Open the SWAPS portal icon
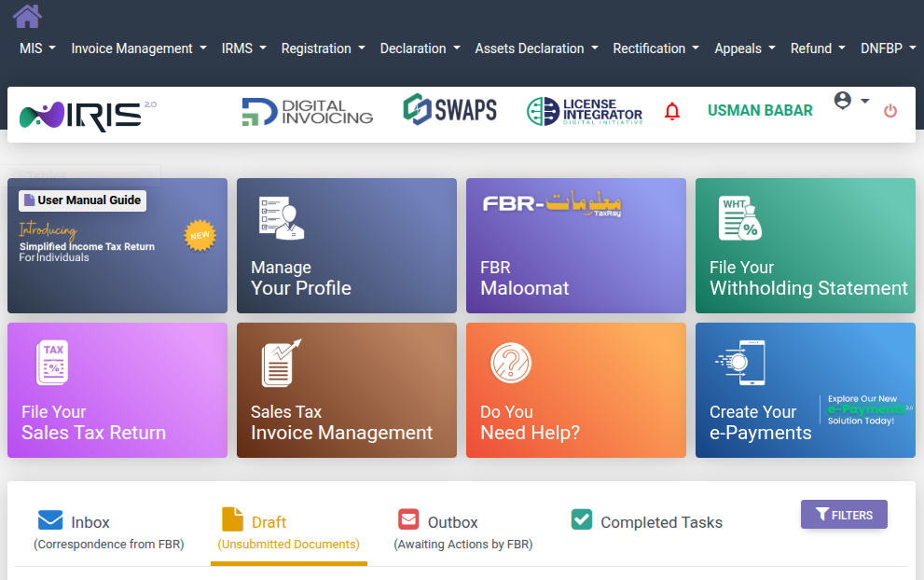The image size is (924, 580). click(449, 109)
